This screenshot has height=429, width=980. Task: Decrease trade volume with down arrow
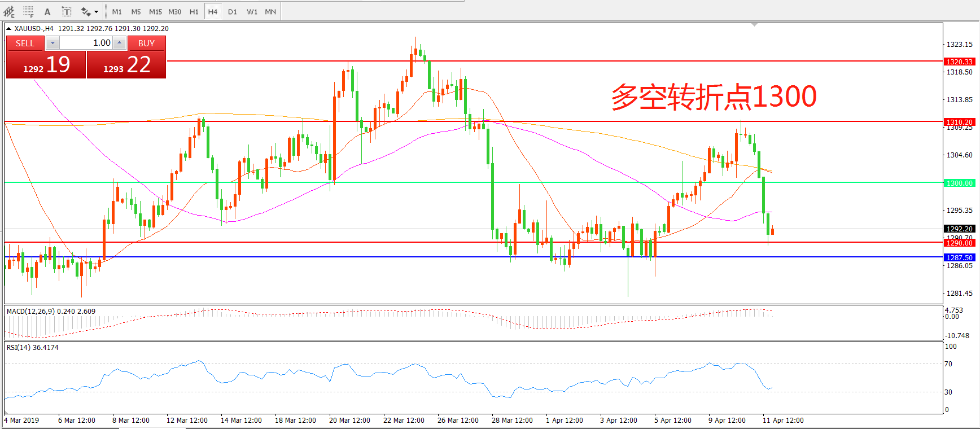click(53, 43)
